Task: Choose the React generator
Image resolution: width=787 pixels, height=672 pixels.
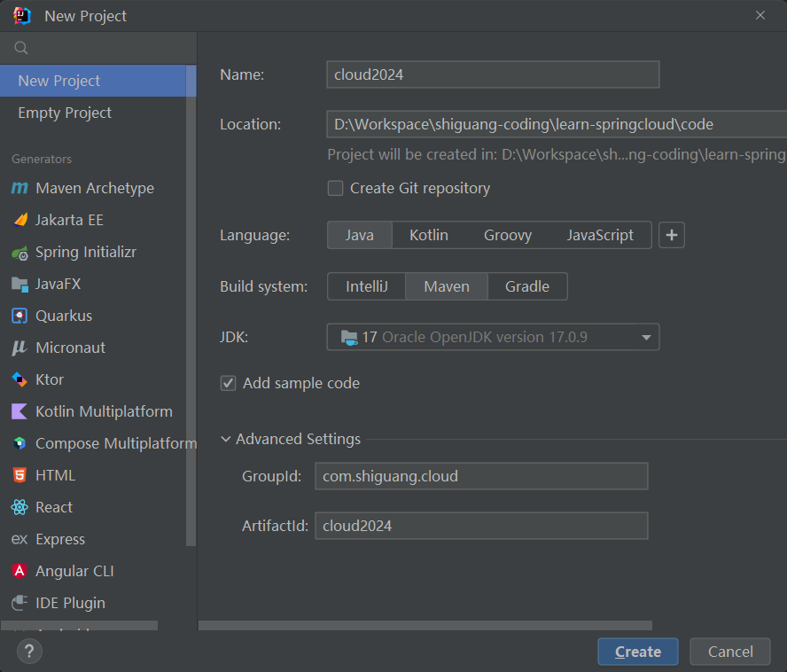Action: tap(93, 507)
